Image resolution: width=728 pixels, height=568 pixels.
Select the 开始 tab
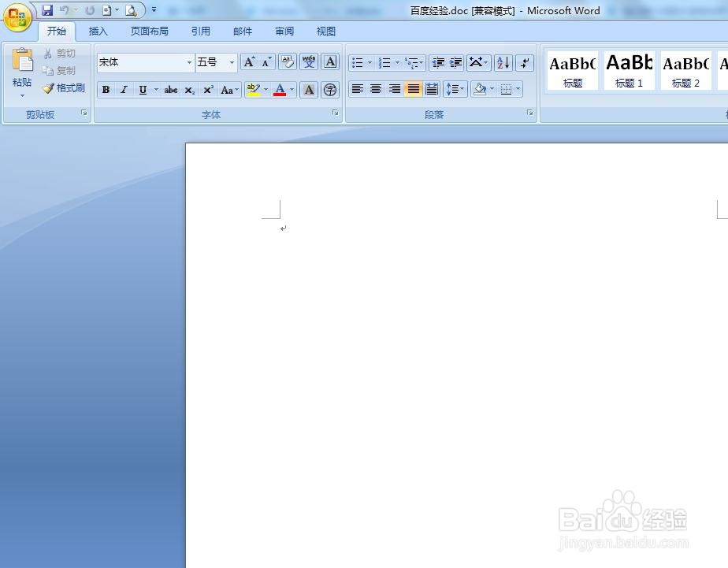point(57,31)
